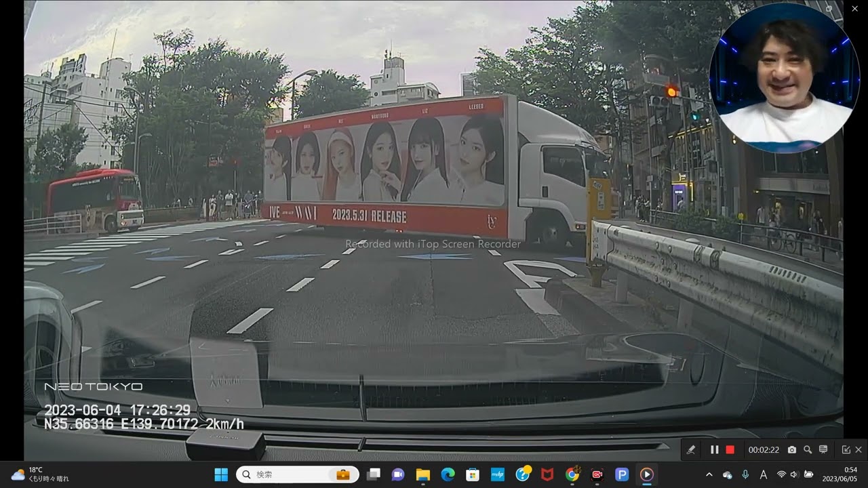Open the volume control in tray
The image size is (868, 488).
[794, 474]
